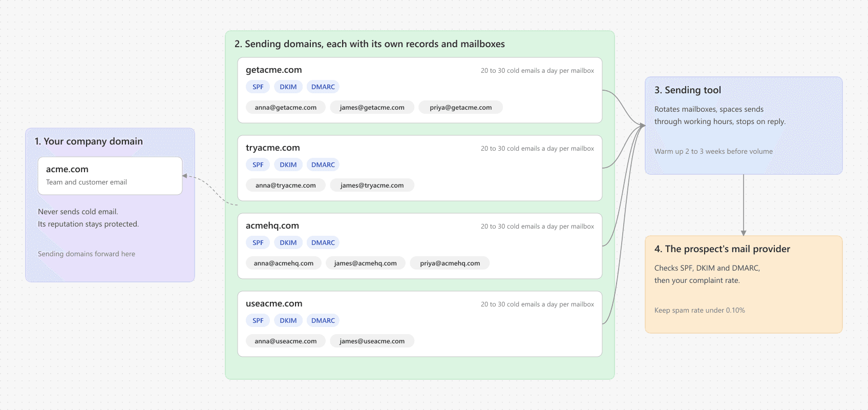Click "Sending domains forward here" note
This screenshot has width=868, height=410.
87,254
